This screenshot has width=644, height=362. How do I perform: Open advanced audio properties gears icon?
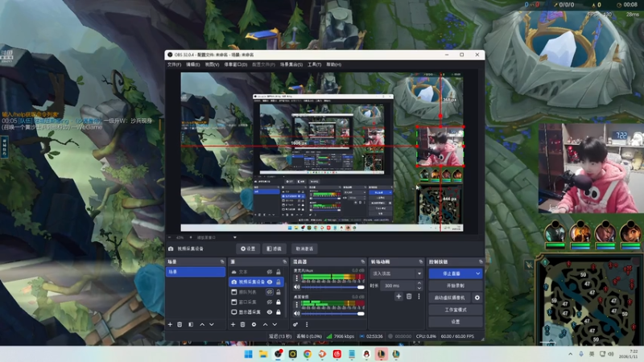(295, 324)
